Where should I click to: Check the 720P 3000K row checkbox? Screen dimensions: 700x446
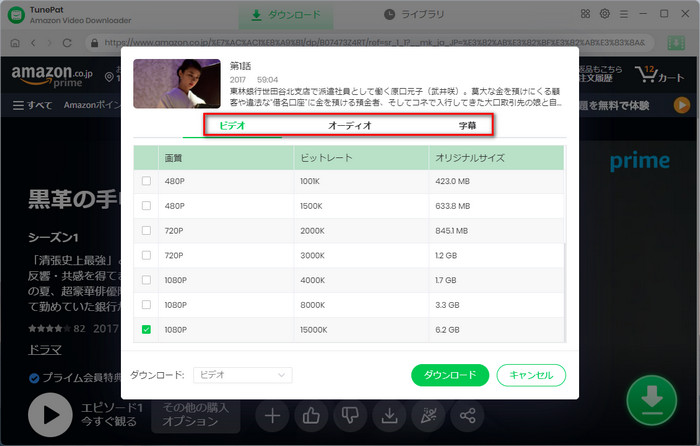click(146, 255)
